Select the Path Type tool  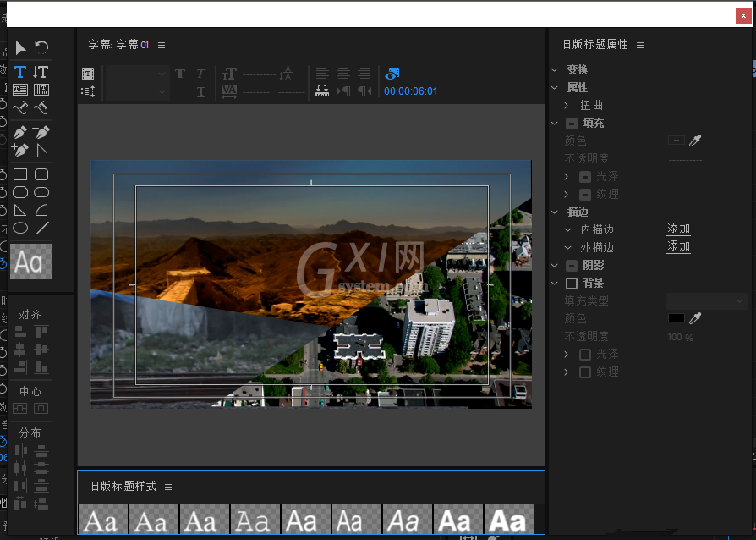[x=20, y=107]
